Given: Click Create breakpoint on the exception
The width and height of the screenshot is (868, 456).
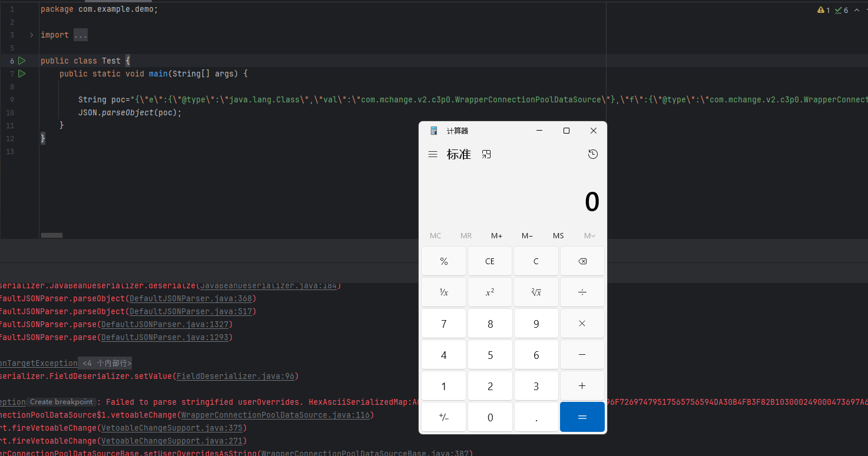Looking at the screenshot, I should coord(61,402).
